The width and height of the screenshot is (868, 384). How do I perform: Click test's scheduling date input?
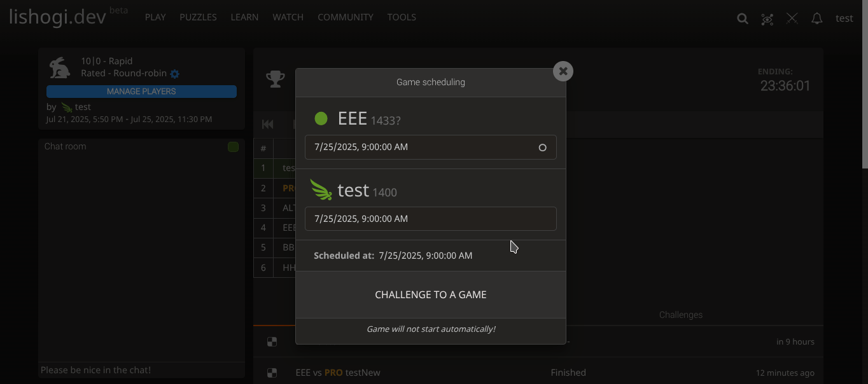430,219
